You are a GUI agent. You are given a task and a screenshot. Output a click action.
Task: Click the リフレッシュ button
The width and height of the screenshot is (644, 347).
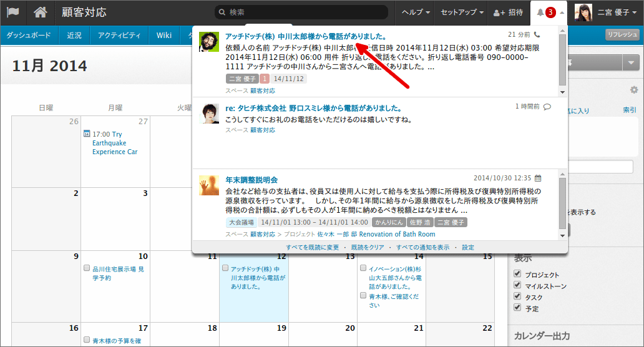pos(622,35)
